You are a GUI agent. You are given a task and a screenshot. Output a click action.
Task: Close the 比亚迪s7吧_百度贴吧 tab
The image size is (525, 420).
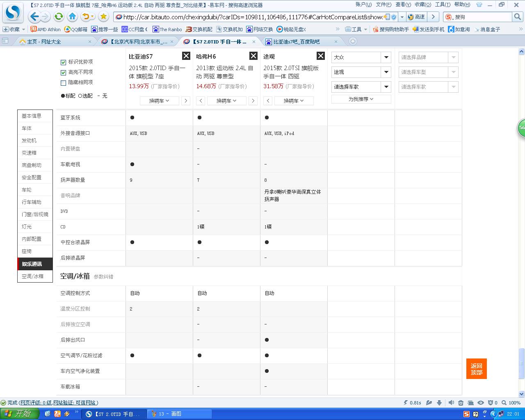click(x=336, y=42)
